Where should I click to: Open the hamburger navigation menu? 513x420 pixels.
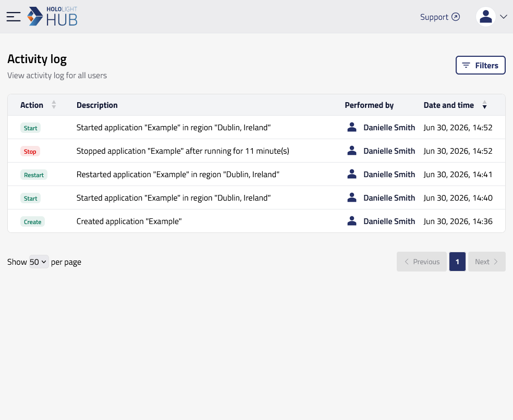14,17
